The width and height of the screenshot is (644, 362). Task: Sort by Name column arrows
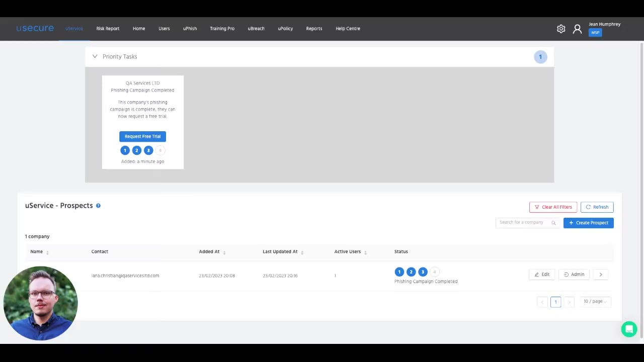pyautogui.click(x=47, y=252)
